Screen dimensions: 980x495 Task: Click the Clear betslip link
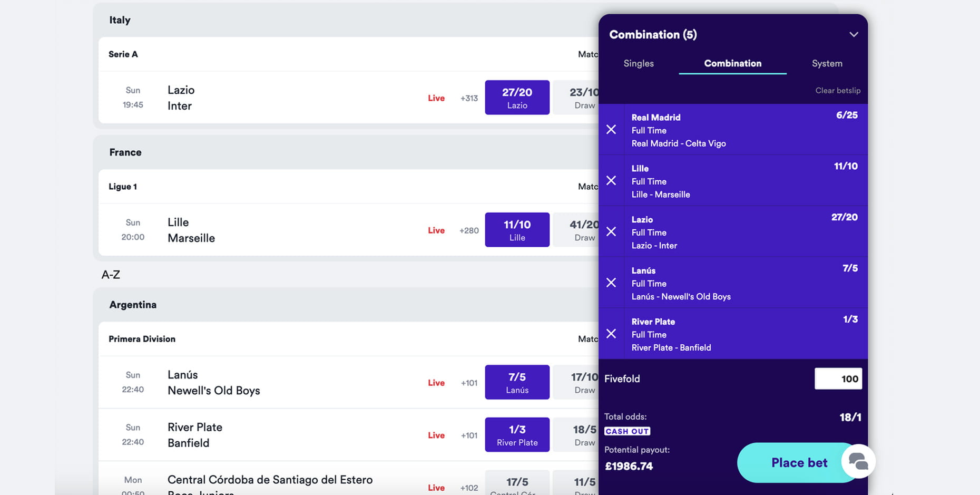tap(838, 91)
